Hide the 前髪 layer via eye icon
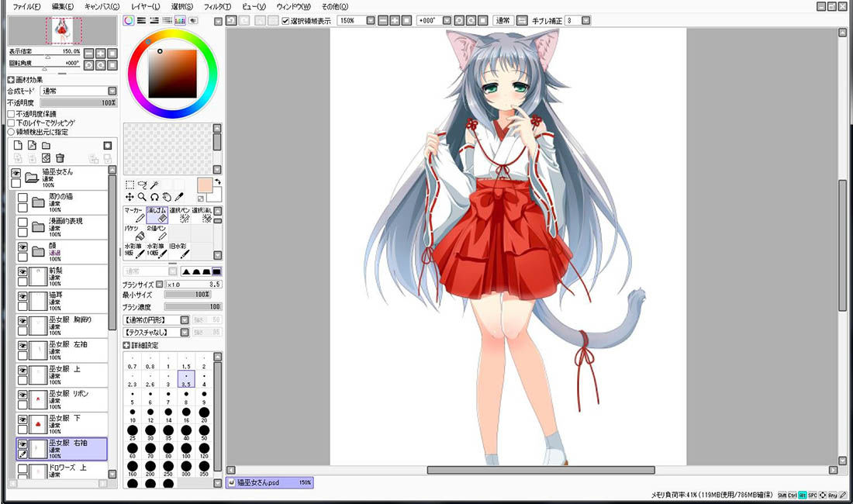Image resolution: width=853 pixels, height=504 pixels. pos(22,271)
